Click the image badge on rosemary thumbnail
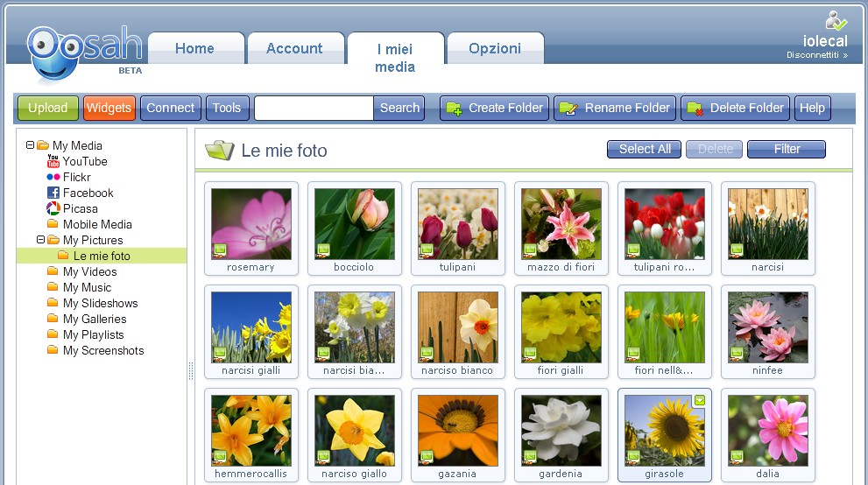This screenshot has height=485, width=868. [220, 250]
